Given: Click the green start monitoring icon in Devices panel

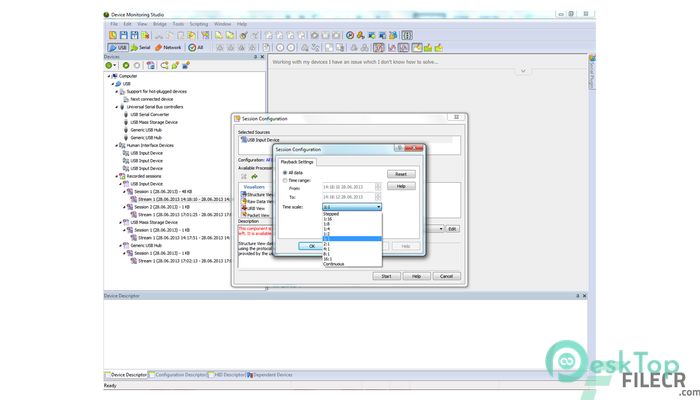Looking at the screenshot, I should pyautogui.click(x=126, y=65).
